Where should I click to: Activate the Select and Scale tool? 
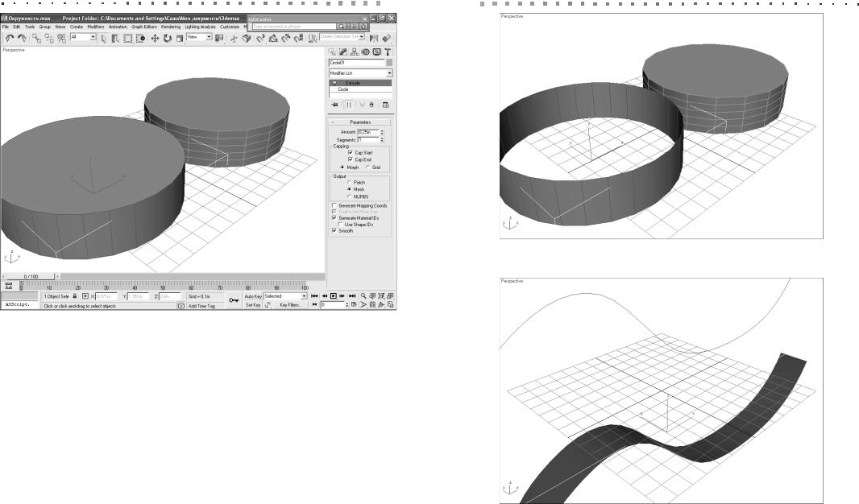[179, 39]
